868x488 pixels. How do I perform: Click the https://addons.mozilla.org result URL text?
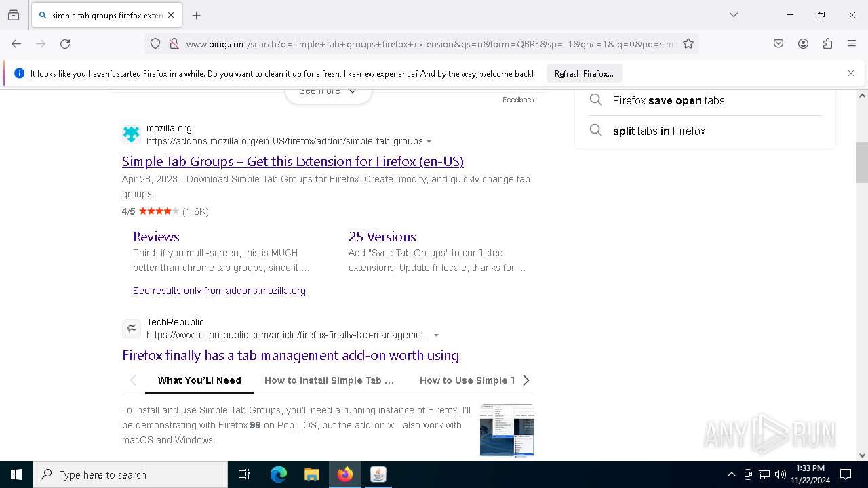point(285,141)
